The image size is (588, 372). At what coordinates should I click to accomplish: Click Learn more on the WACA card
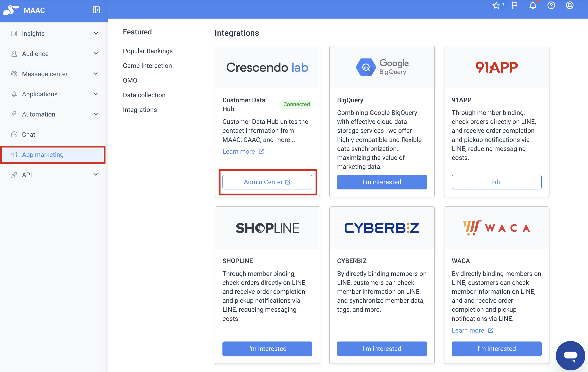(468, 330)
